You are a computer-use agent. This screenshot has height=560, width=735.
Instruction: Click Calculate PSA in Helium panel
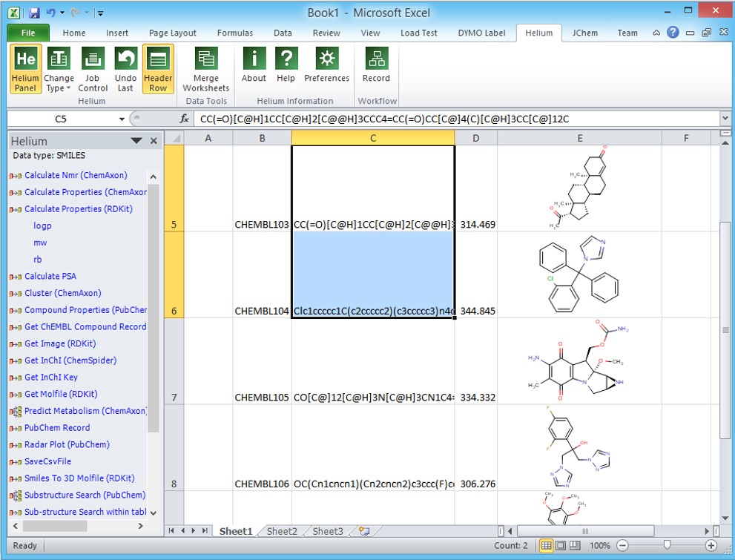pyautogui.click(x=50, y=276)
